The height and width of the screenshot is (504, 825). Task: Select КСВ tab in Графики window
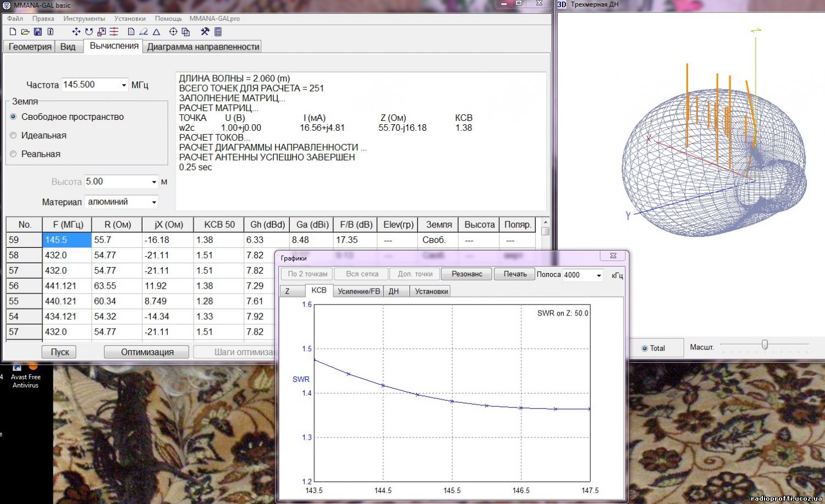319,290
